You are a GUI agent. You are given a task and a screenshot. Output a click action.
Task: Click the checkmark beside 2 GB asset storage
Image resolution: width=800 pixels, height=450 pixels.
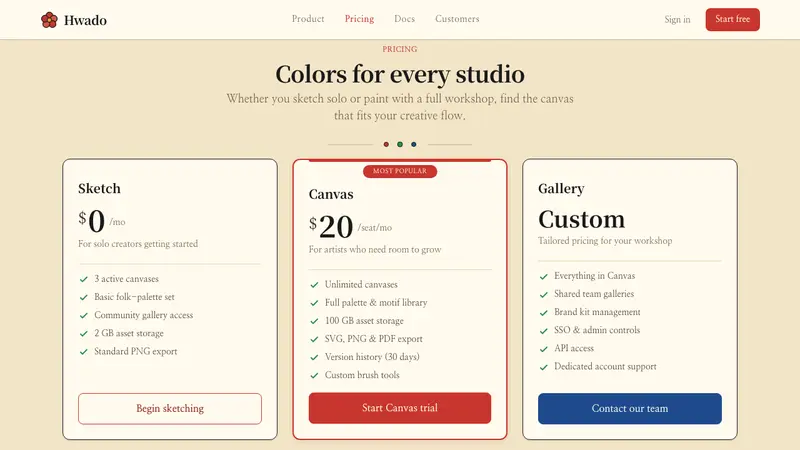pyautogui.click(x=84, y=334)
